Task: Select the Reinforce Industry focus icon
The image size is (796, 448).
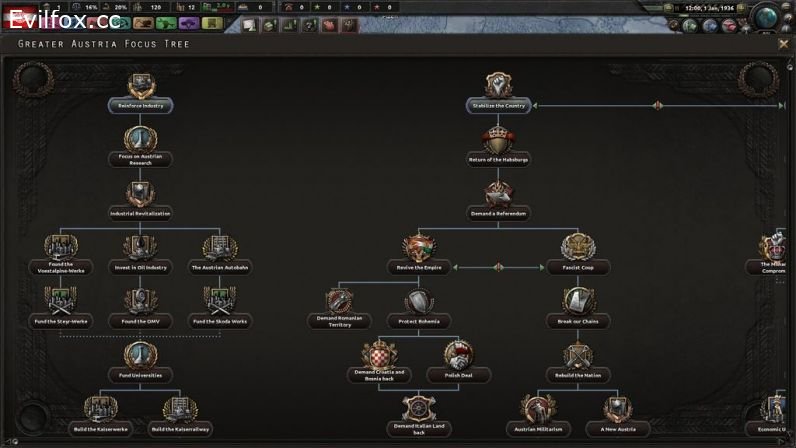Action: [140, 86]
